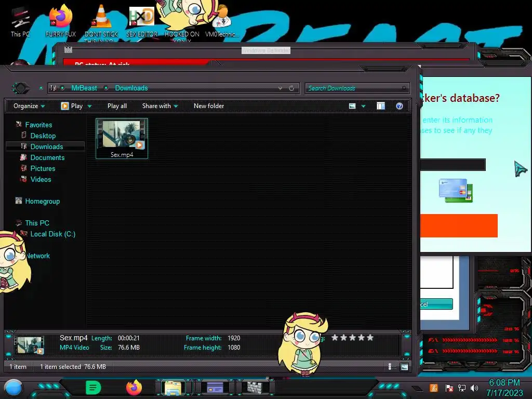Toggle the preview pane icon
This screenshot has width=532, height=399.
pos(381,106)
